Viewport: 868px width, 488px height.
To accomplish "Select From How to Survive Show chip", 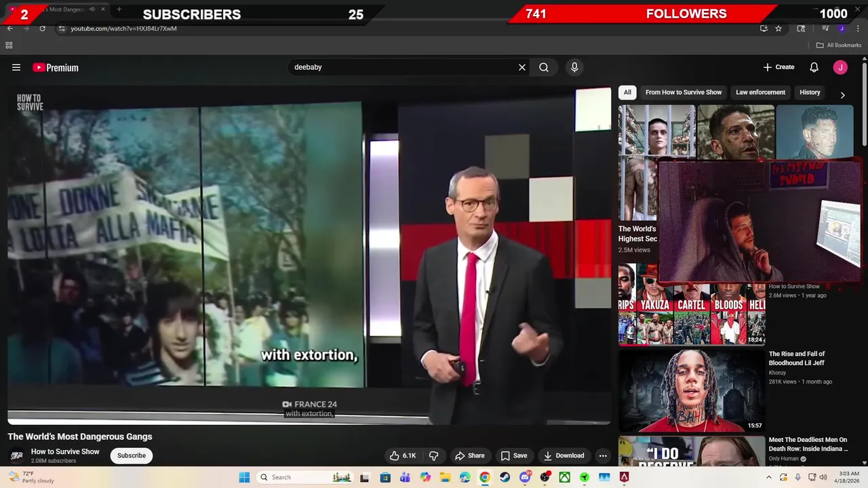I will pyautogui.click(x=684, y=92).
